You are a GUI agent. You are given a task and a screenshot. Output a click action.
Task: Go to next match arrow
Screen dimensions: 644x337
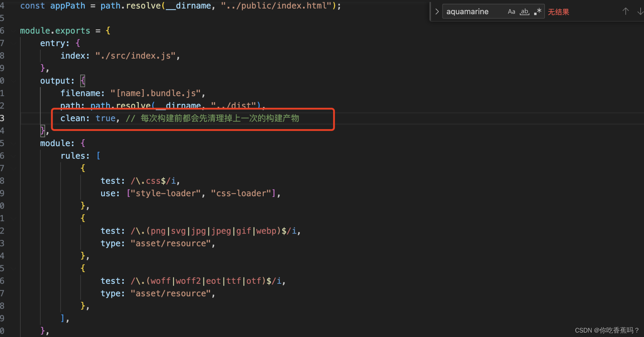[640, 12]
